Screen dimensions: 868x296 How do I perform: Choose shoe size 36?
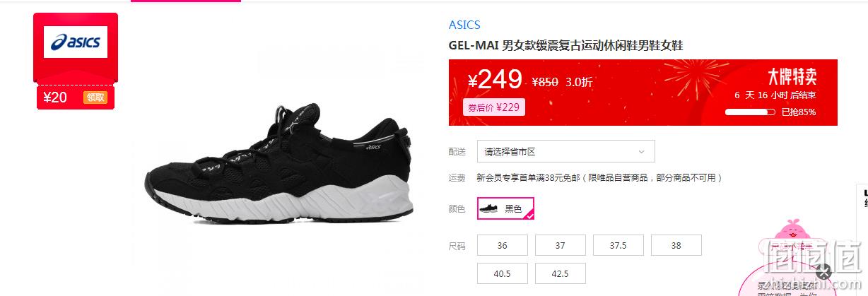pyautogui.click(x=503, y=246)
